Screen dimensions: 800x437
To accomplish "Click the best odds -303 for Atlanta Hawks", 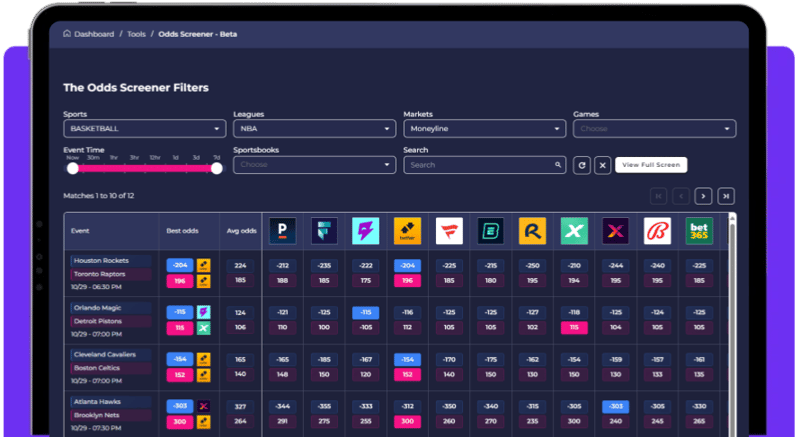I will coord(180,406).
